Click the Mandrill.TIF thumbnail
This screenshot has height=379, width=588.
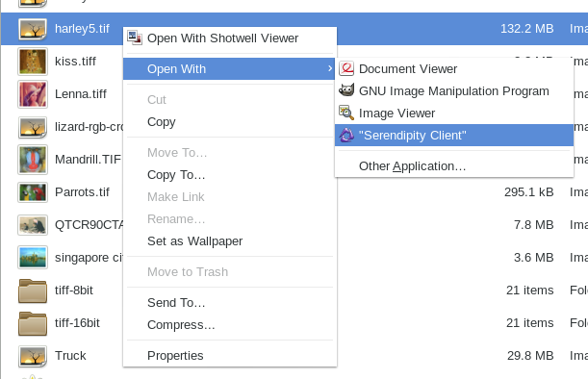33,160
